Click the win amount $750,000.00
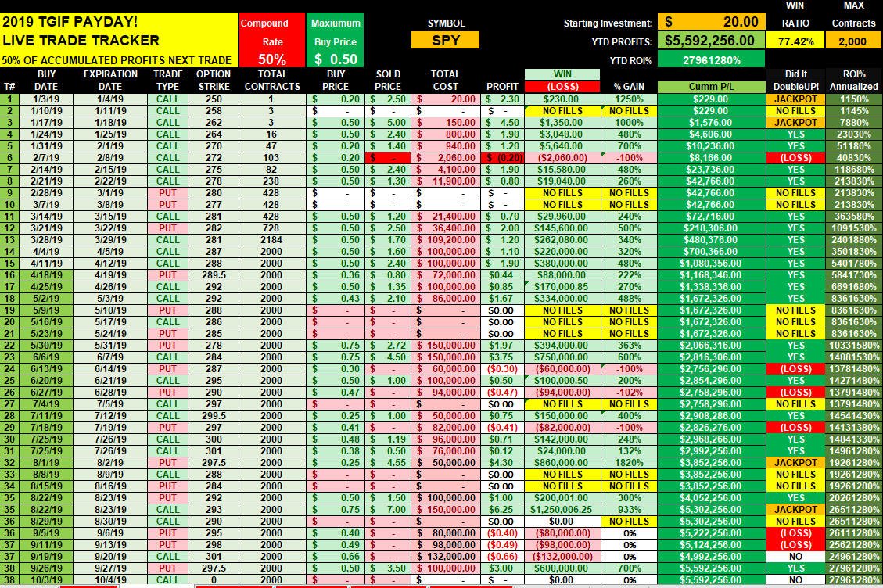 point(562,357)
